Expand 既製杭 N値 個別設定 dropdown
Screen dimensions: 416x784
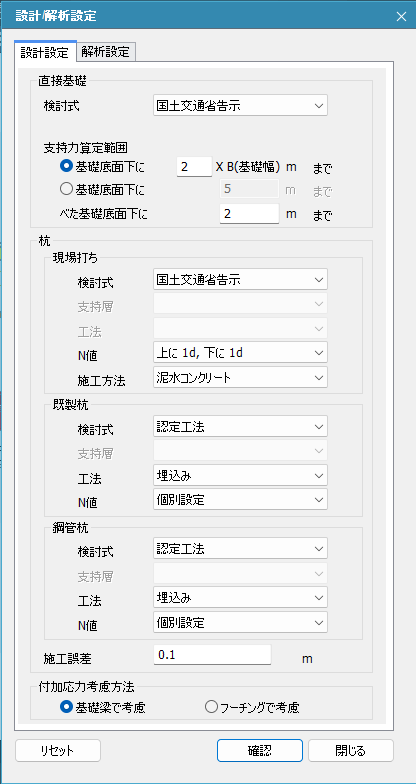(x=240, y=500)
